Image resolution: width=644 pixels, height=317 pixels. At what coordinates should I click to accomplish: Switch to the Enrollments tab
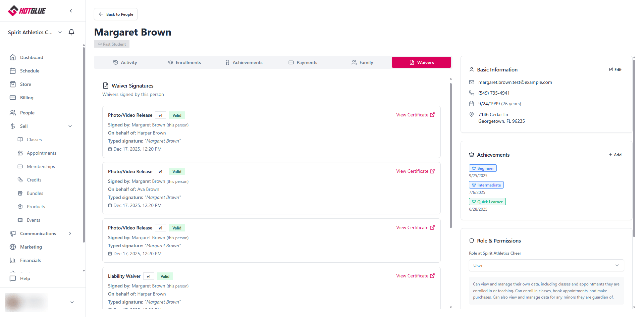pos(184,62)
